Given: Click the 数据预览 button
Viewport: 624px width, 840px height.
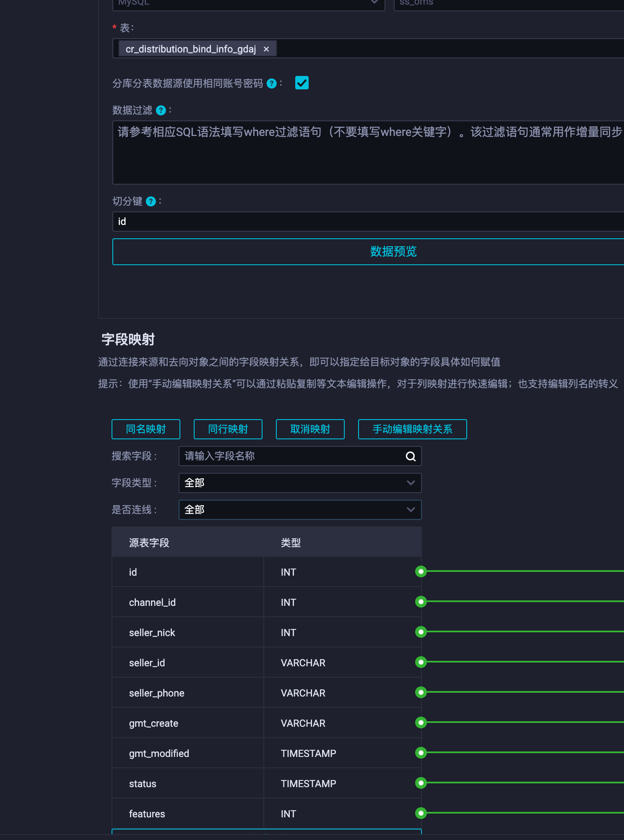Looking at the screenshot, I should 368,252.
